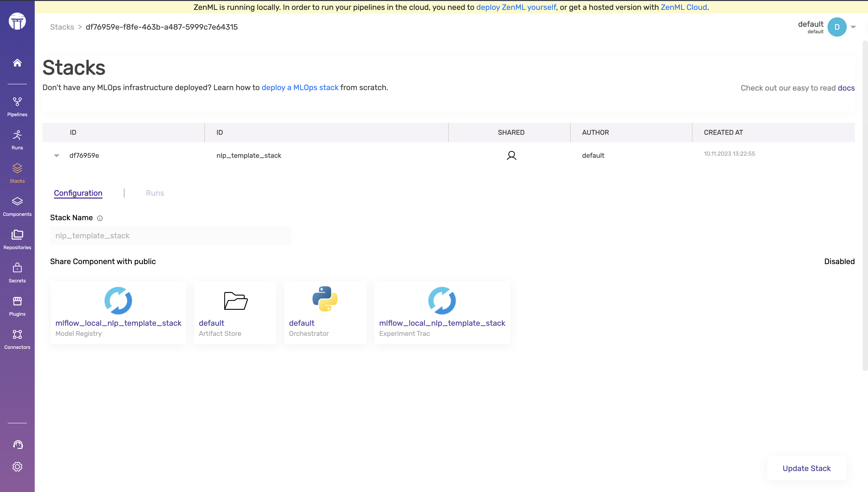Image resolution: width=868 pixels, height=492 pixels.
Task: Select the Configuration tab
Action: pyautogui.click(x=78, y=193)
